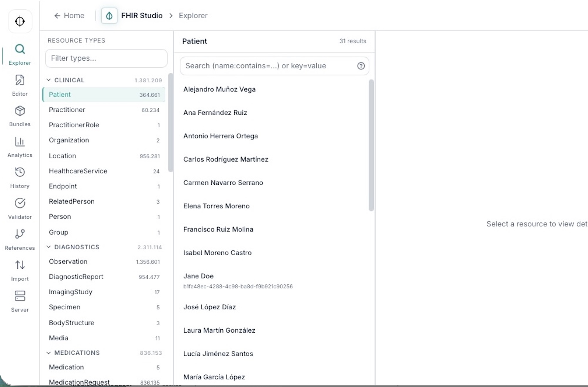Collapse the CLINICAL resource group
588x387 pixels.
point(48,80)
